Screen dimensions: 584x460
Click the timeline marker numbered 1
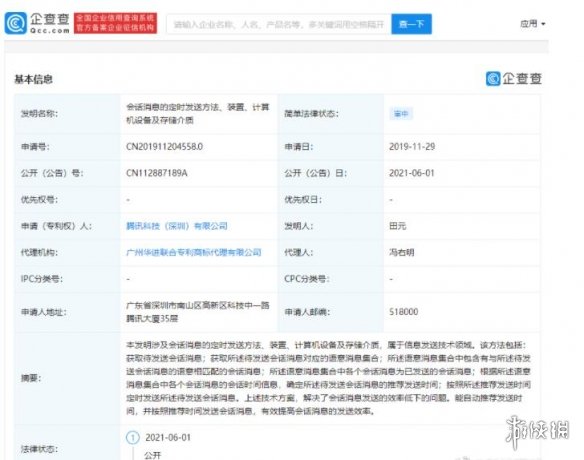(133, 437)
